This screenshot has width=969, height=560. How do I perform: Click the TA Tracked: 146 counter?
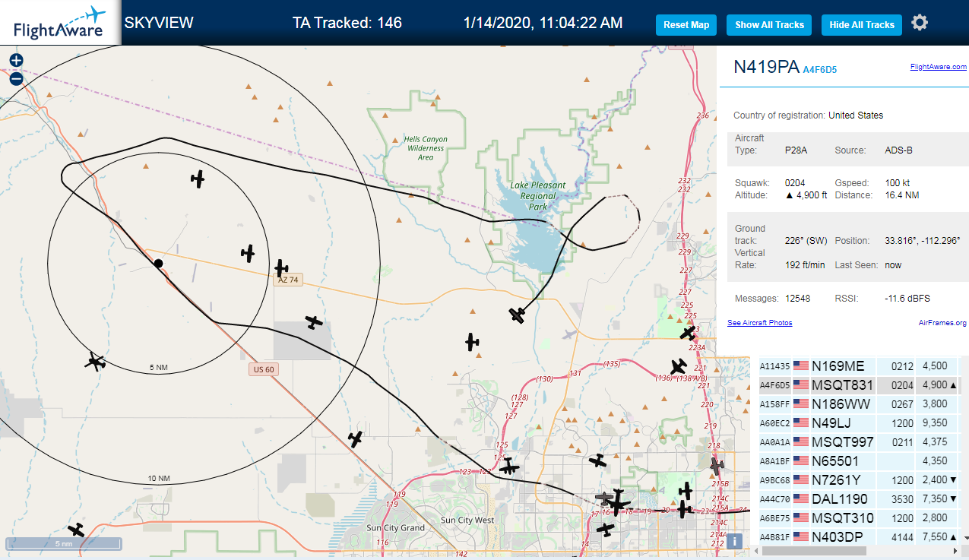347,23
